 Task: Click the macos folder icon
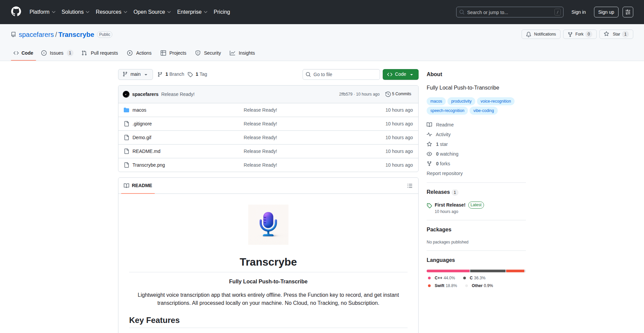(126, 110)
